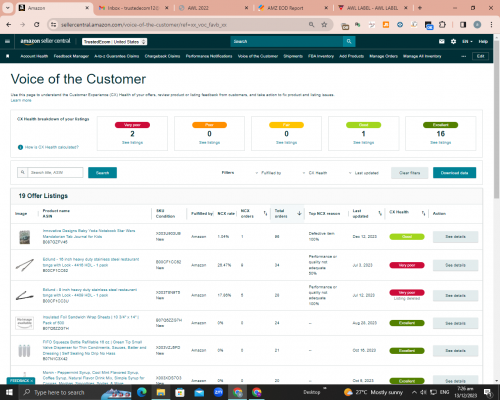View site information icon left of URL

(x=53, y=25)
